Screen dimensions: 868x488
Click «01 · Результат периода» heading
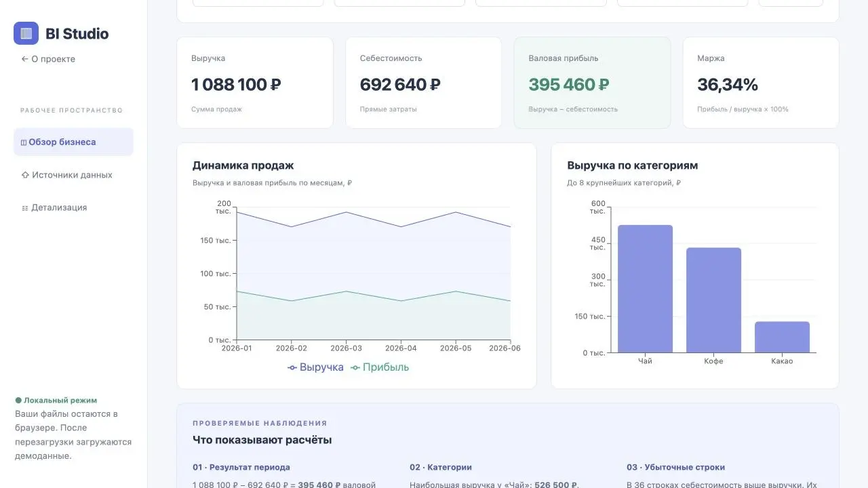tap(241, 468)
